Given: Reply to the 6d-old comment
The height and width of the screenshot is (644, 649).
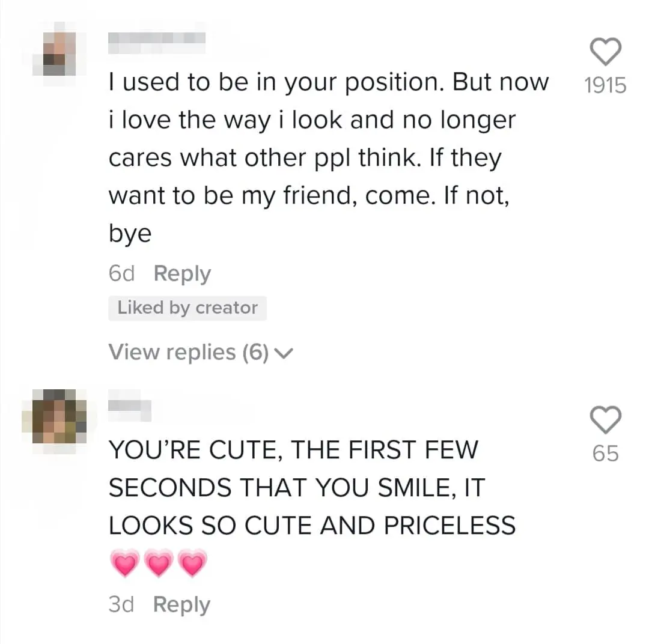Looking at the screenshot, I should click(x=182, y=273).
